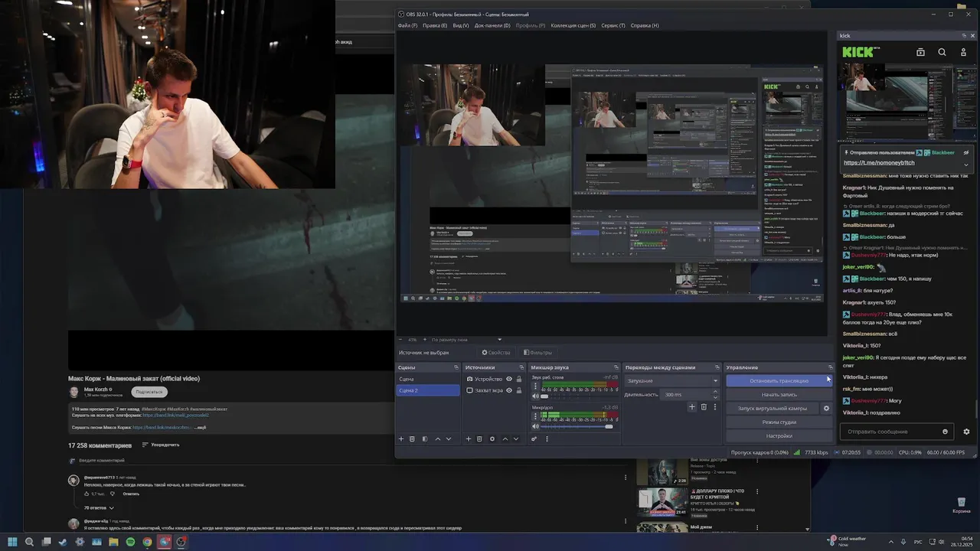980x551 pixels.
Task: Click Подписаться button on YouTube page
Action: (x=149, y=392)
